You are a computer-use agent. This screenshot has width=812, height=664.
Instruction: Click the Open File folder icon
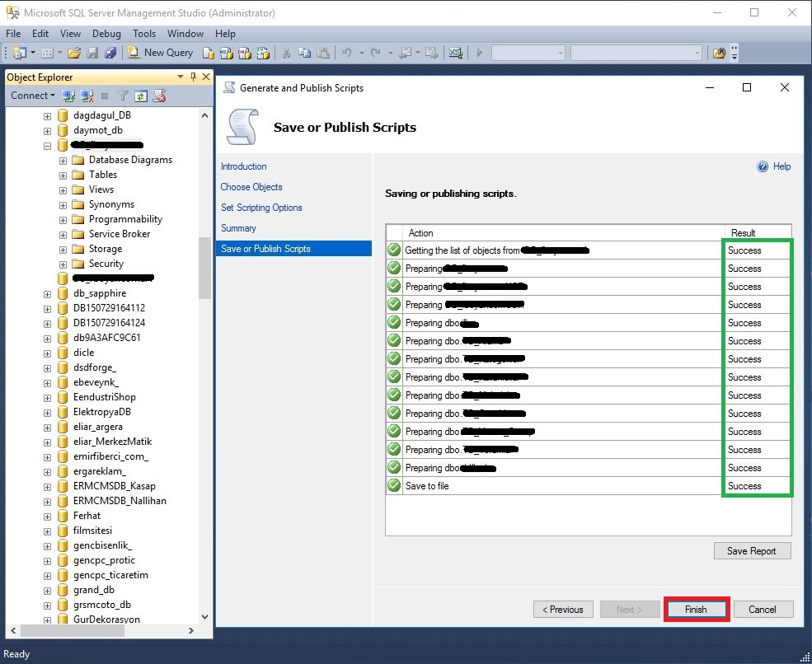pyautogui.click(x=74, y=52)
